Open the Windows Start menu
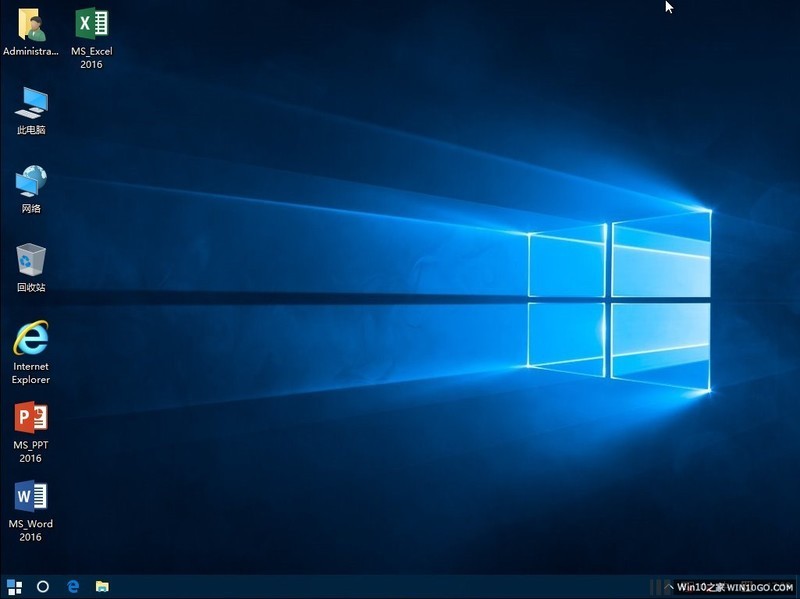Screen dimensions: 800x599 tap(14, 587)
